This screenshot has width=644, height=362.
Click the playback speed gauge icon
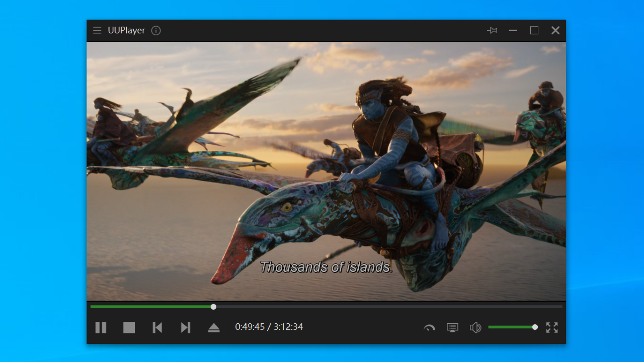429,328
